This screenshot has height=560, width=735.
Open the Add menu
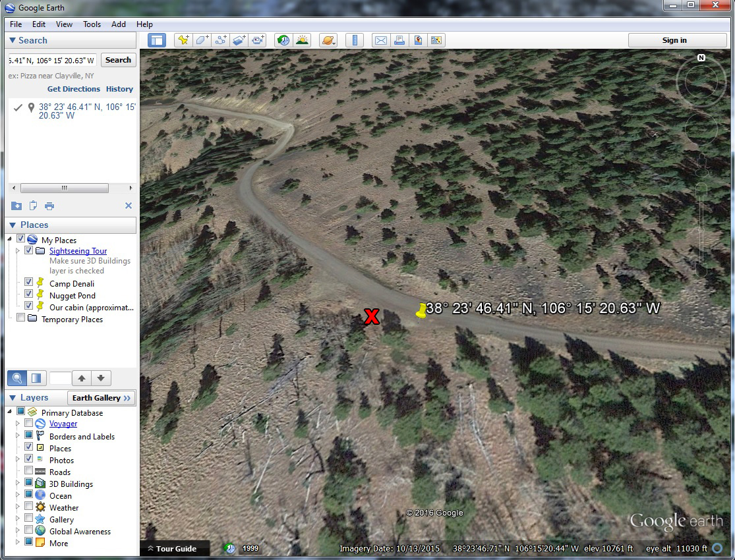coord(119,24)
